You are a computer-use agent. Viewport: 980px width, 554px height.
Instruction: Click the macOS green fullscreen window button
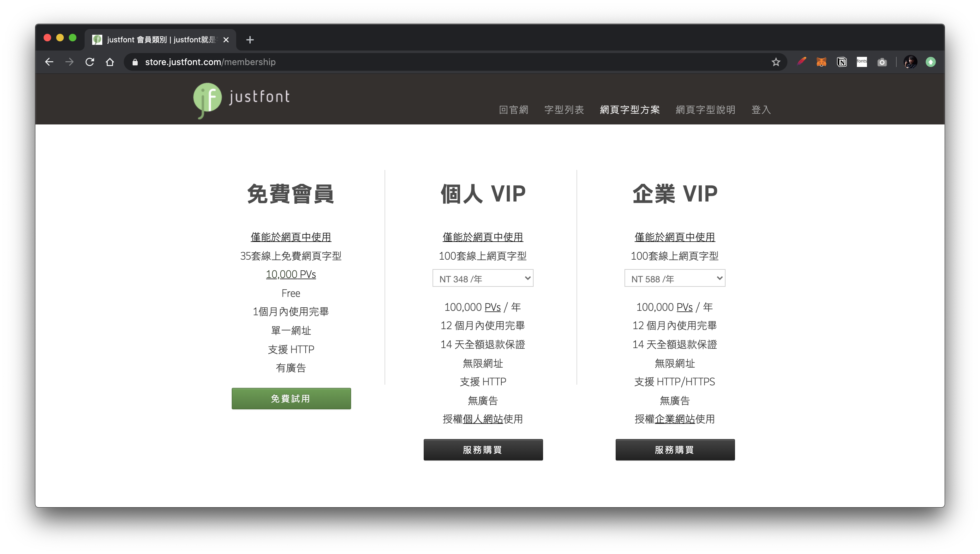click(x=72, y=38)
